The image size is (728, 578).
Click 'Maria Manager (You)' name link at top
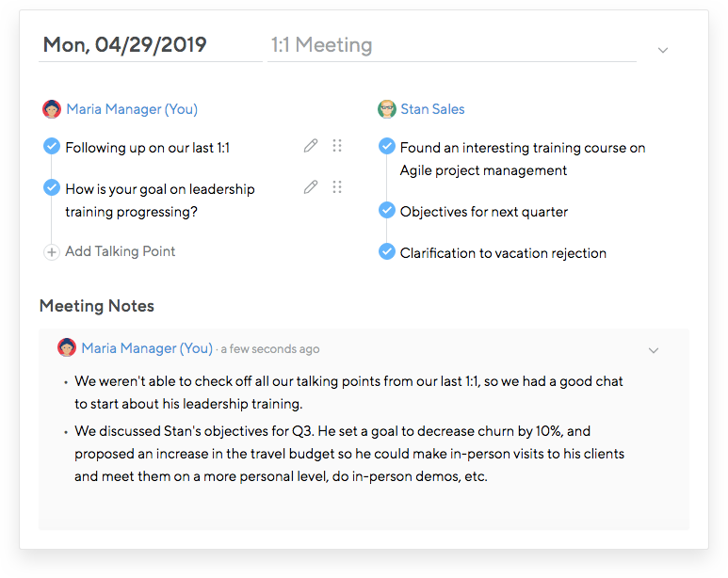pyautogui.click(x=132, y=109)
